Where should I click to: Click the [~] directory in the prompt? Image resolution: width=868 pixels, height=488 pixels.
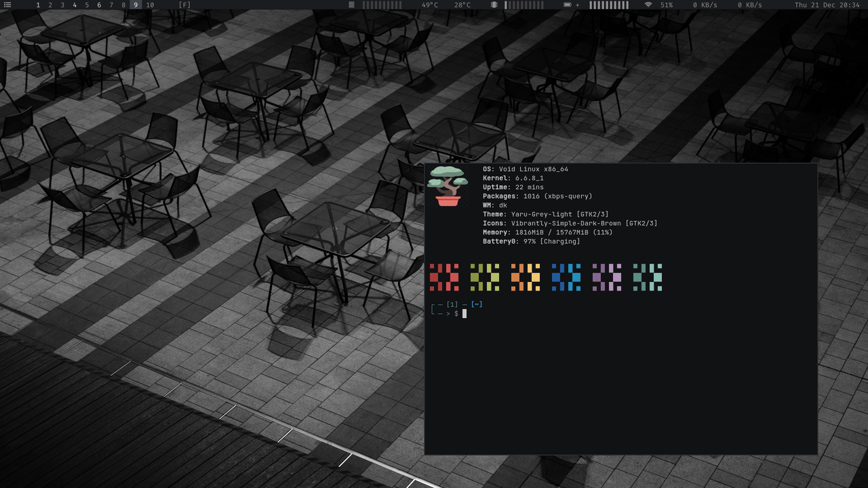(477, 304)
